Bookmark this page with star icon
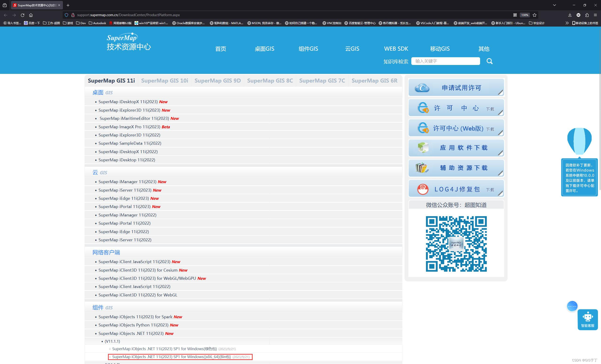Viewport: 601px width, 364px height. point(534,15)
